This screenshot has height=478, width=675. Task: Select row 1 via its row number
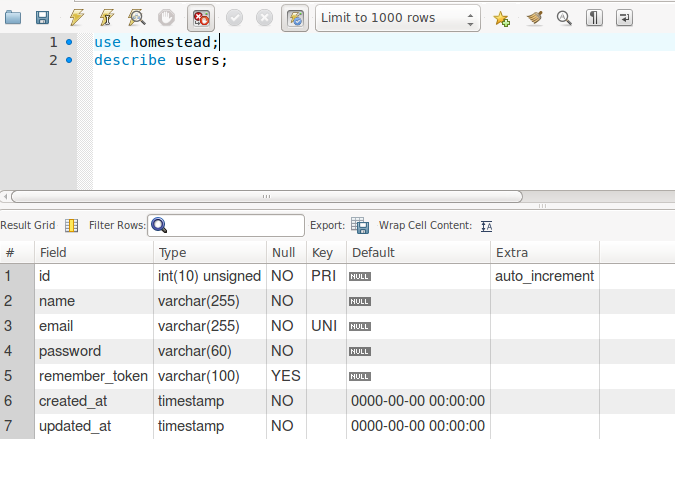click(x=17, y=276)
